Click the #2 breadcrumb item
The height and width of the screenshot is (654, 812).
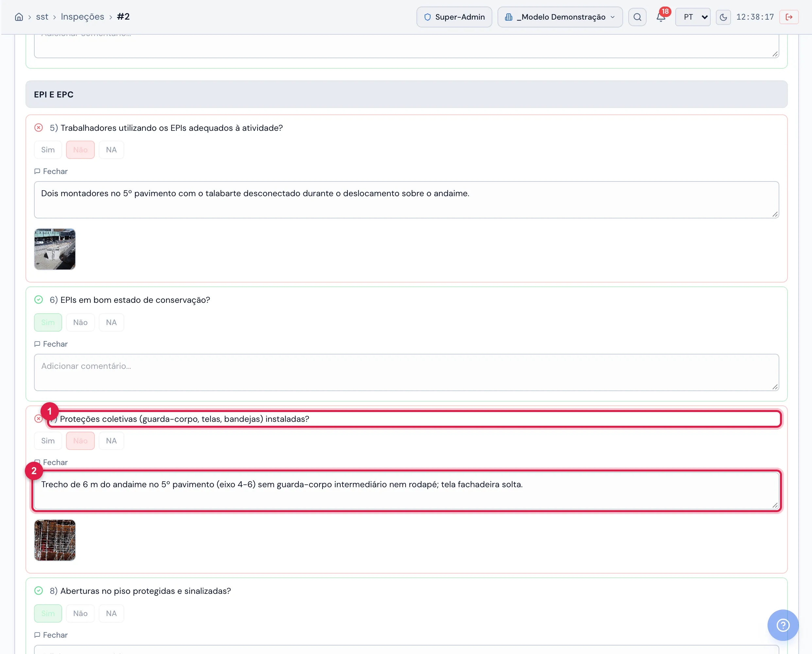[x=123, y=17]
